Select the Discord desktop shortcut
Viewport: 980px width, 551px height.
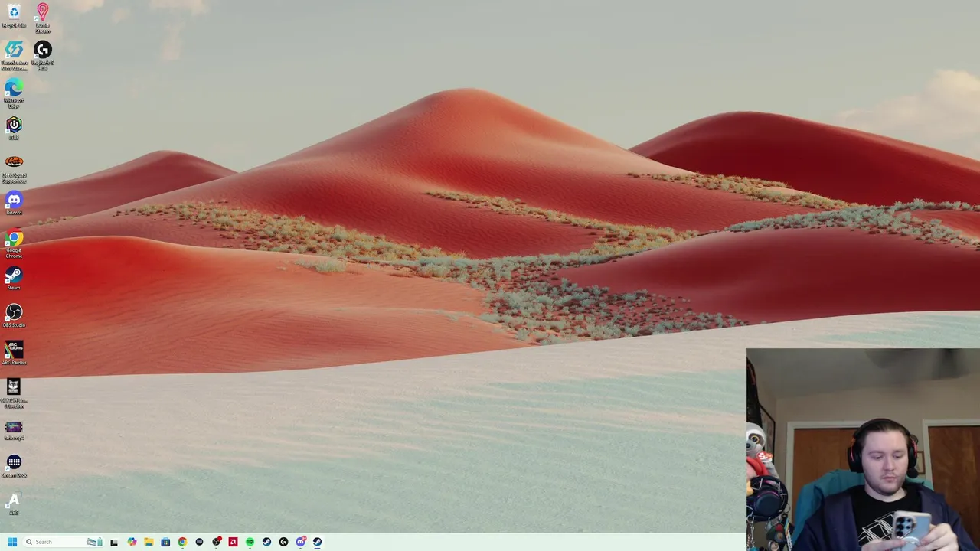coord(14,203)
